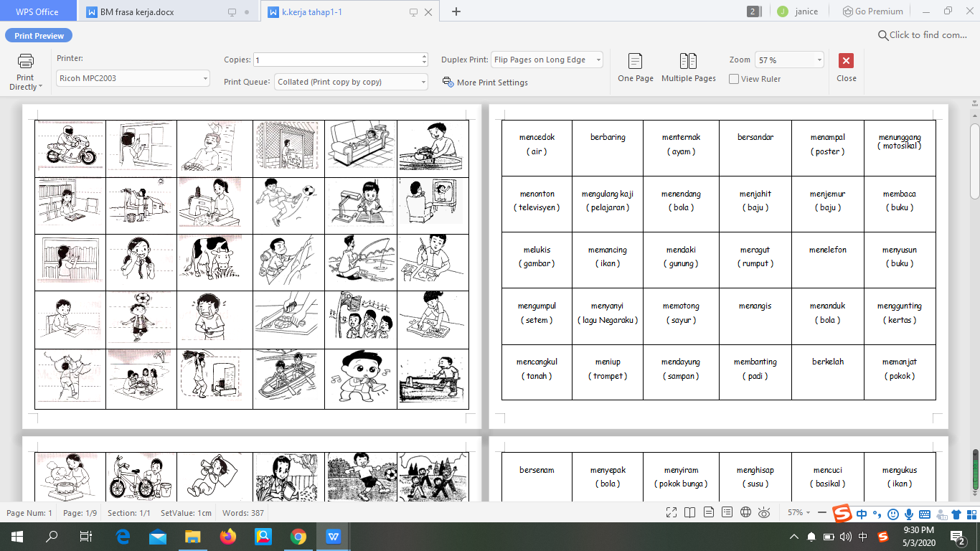The height and width of the screenshot is (551, 980).
Task: Open the Printer dropdown Ricoh MPC2003
Action: coord(133,78)
